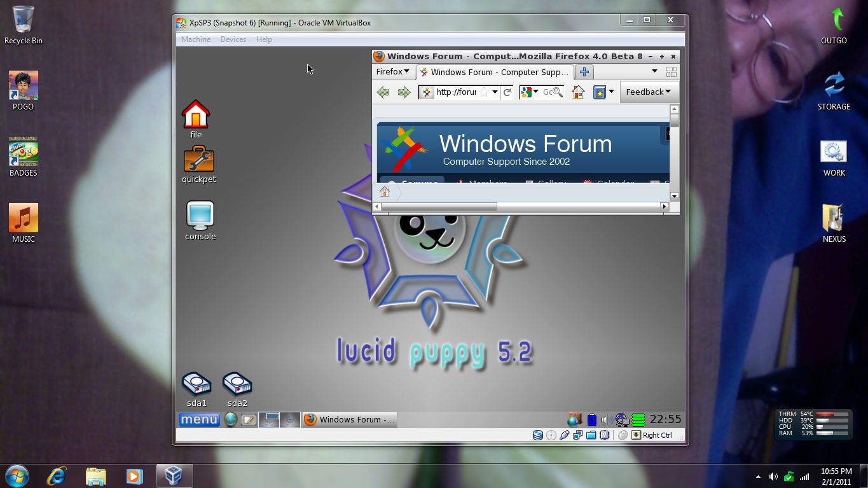Click the Windows Forum taskbar button in Puppy
868x488 pixels.
click(349, 419)
